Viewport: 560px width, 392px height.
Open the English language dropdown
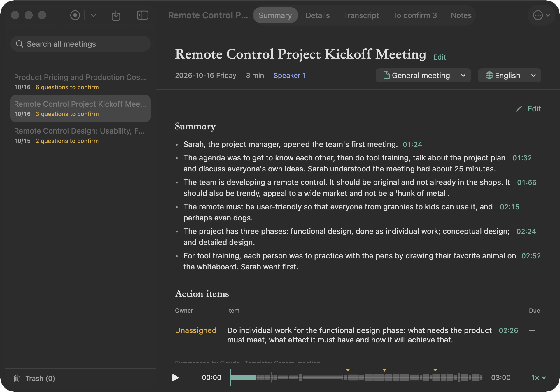coord(510,76)
